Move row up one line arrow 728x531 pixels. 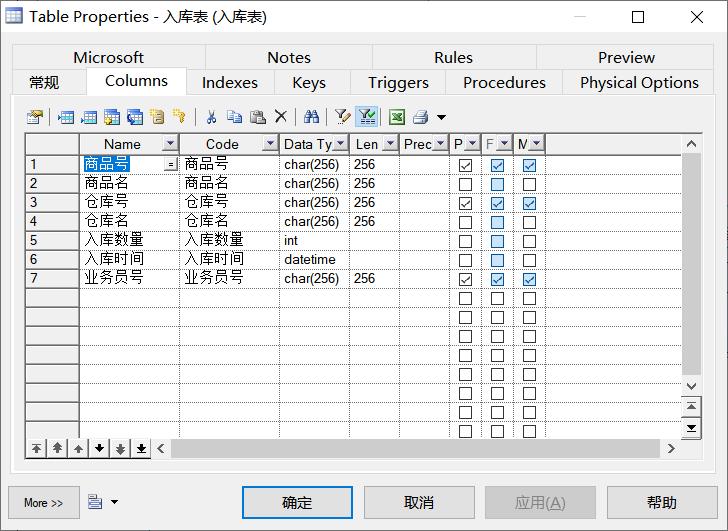tap(78, 448)
